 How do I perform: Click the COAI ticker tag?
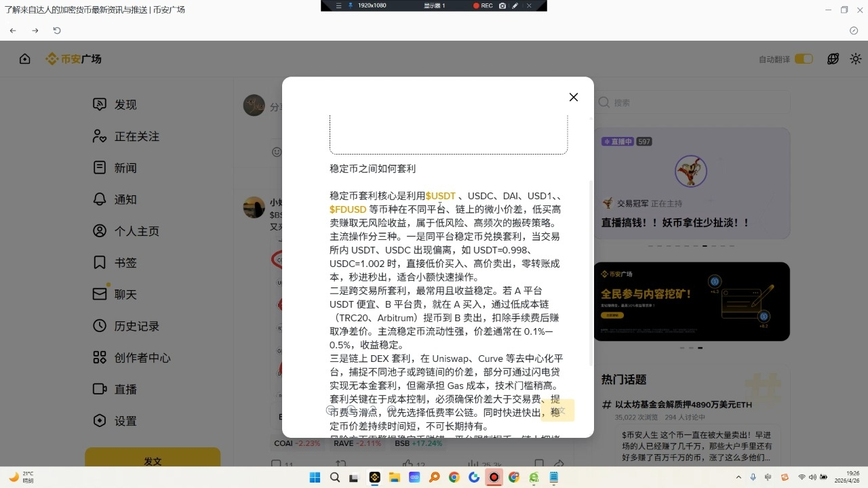pyautogui.click(x=296, y=443)
